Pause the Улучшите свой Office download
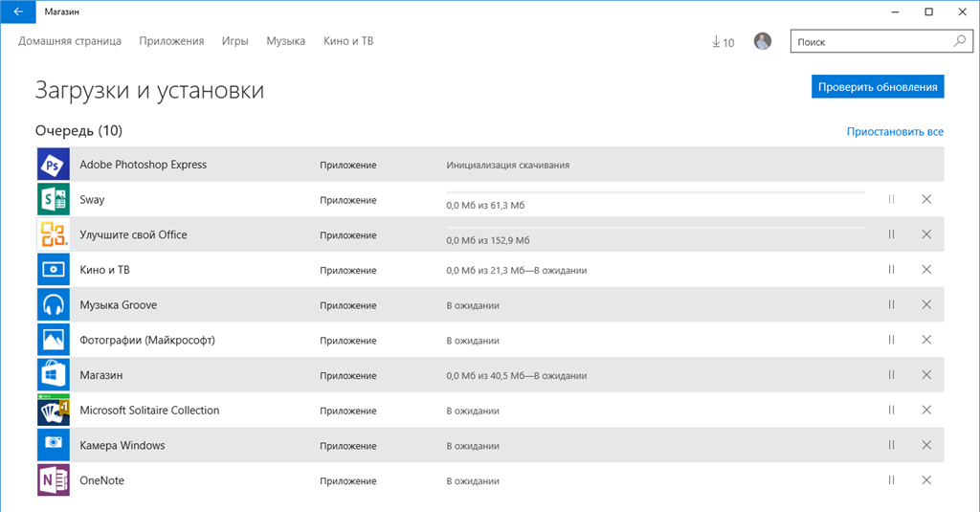980x512 pixels. [x=891, y=234]
